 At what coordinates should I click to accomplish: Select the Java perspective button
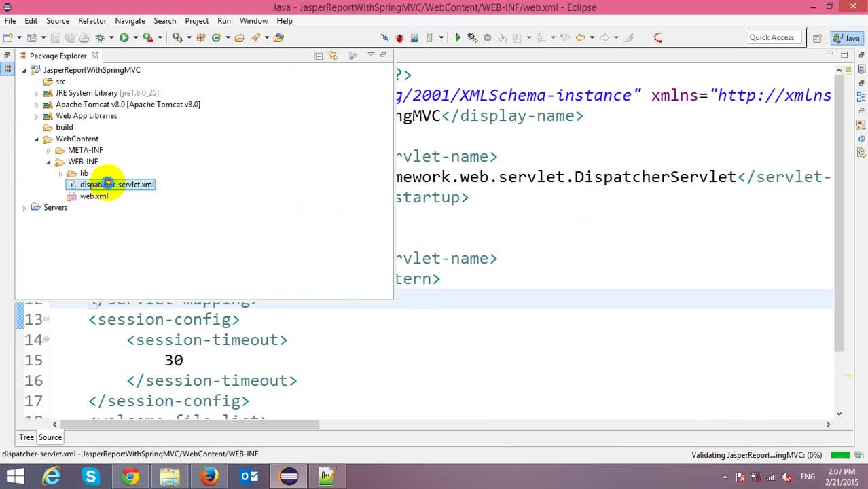847,38
